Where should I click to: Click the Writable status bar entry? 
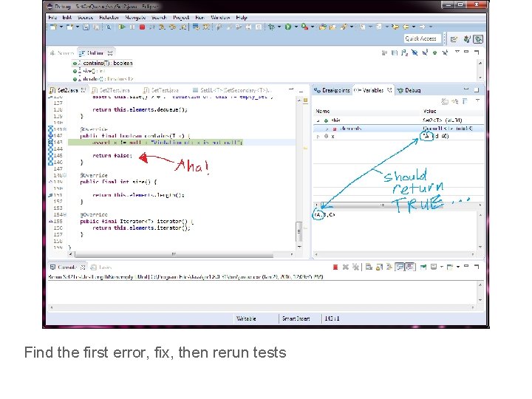(246, 318)
